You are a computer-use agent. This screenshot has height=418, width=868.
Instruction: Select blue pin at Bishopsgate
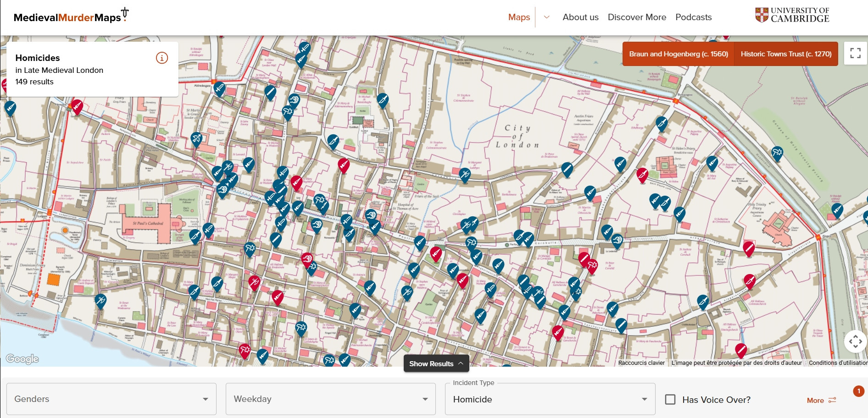pos(661,124)
